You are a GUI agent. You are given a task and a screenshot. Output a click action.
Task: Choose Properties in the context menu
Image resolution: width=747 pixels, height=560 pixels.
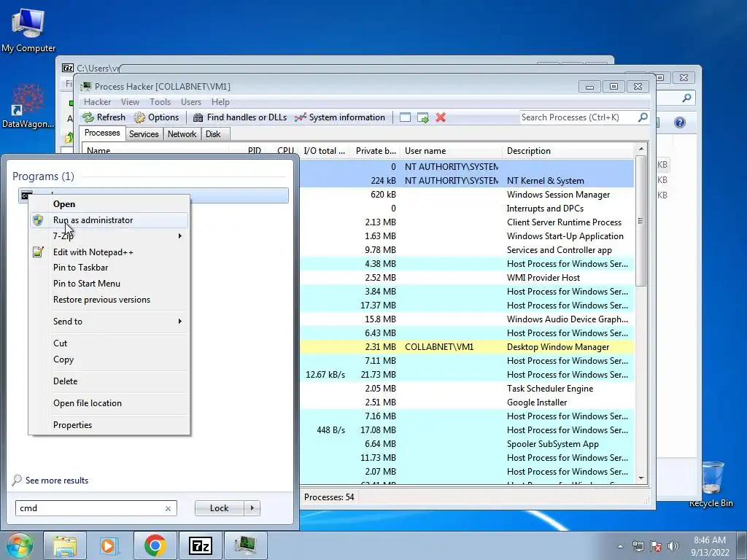point(109,425)
